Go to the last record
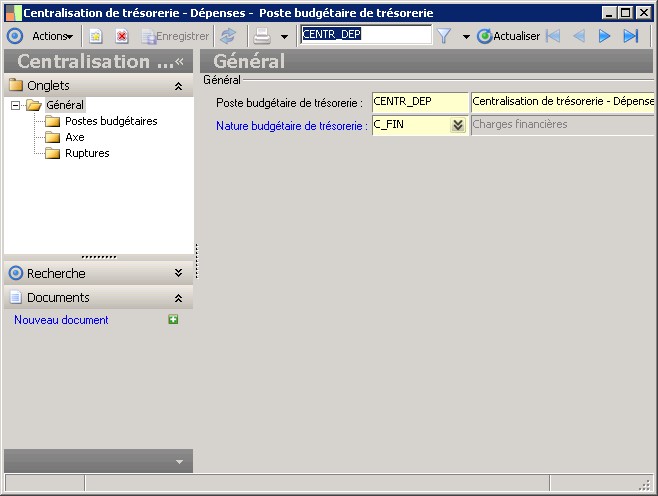658x496 pixels. 631,37
